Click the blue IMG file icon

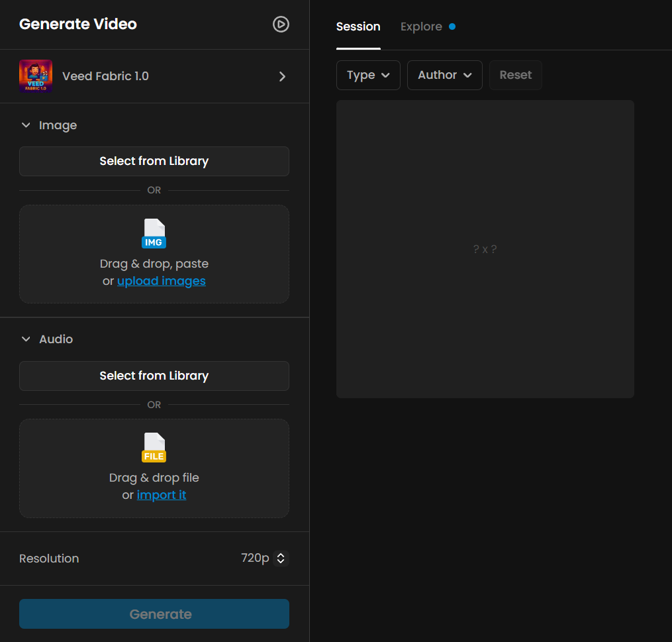point(154,234)
